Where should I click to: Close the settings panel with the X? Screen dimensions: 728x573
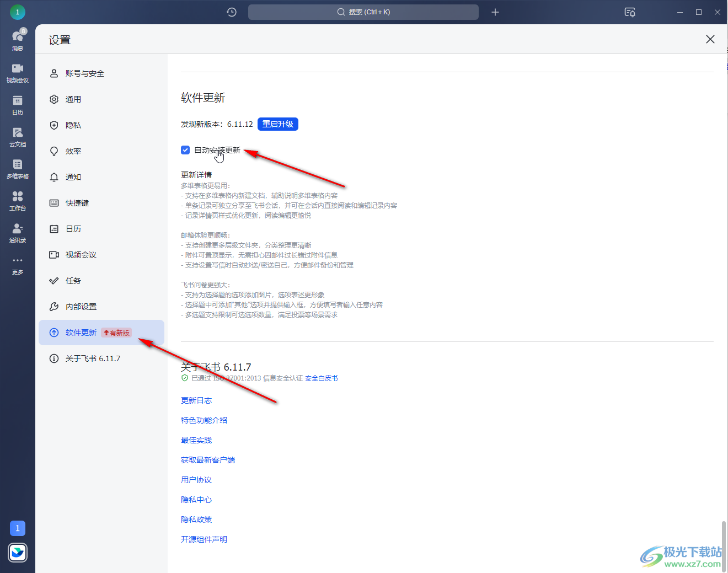[710, 39]
